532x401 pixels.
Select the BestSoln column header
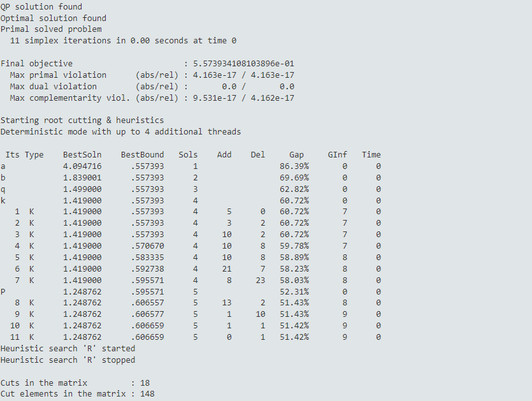tap(82, 154)
